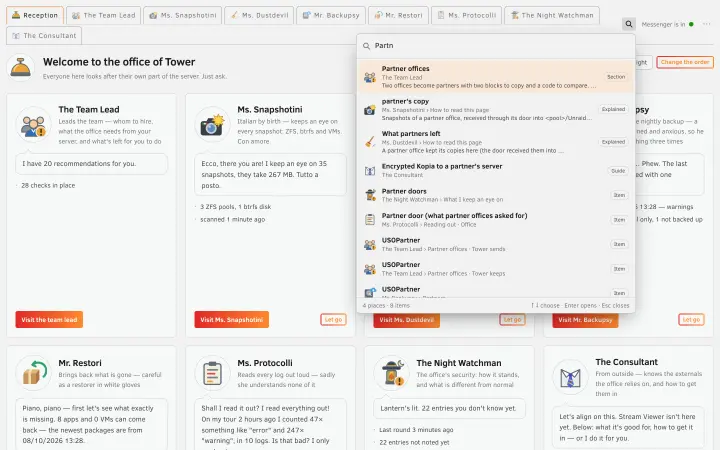
Task: Click Mr. Restori box restore icon
Action: point(33,373)
